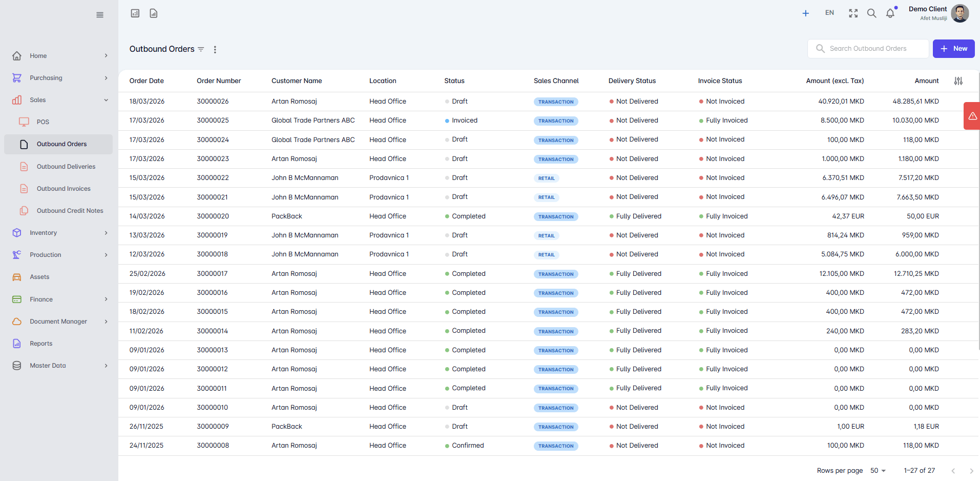Expand the Purchasing menu chevron
Image resolution: width=980 pixels, height=481 pixels.
pyautogui.click(x=106, y=78)
